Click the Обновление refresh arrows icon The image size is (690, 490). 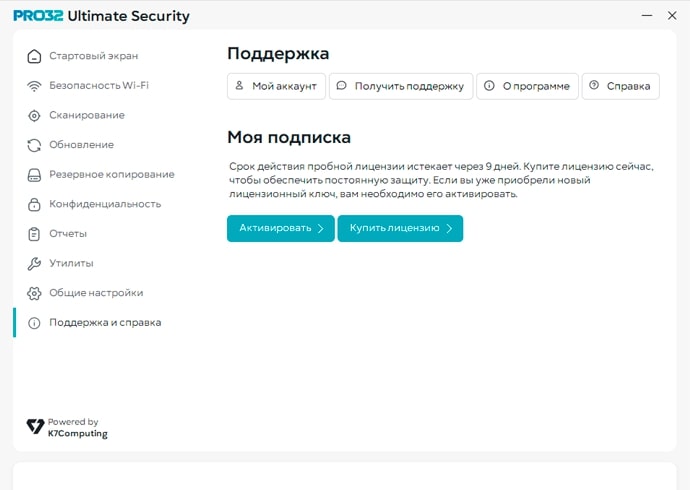tap(34, 145)
